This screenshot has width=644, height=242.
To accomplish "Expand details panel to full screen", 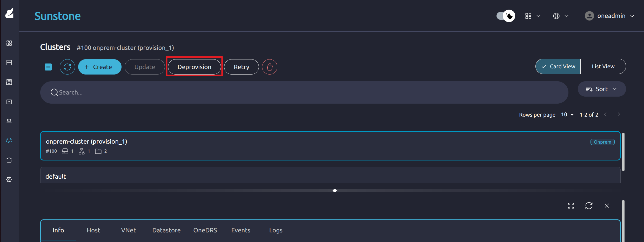I will click(571, 206).
